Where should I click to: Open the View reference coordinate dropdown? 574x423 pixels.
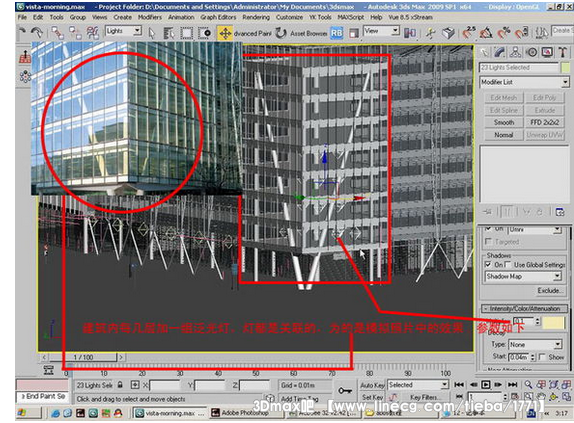tap(381, 31)
